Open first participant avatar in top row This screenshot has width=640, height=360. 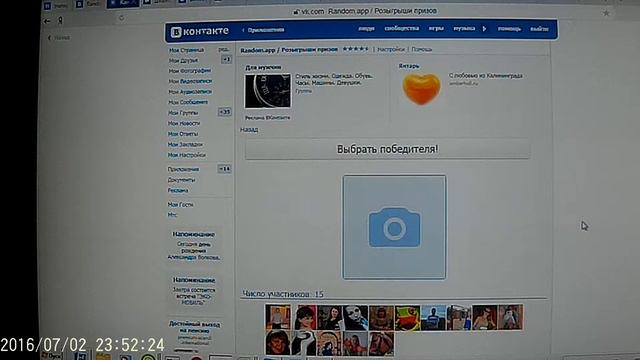point(278,317)
